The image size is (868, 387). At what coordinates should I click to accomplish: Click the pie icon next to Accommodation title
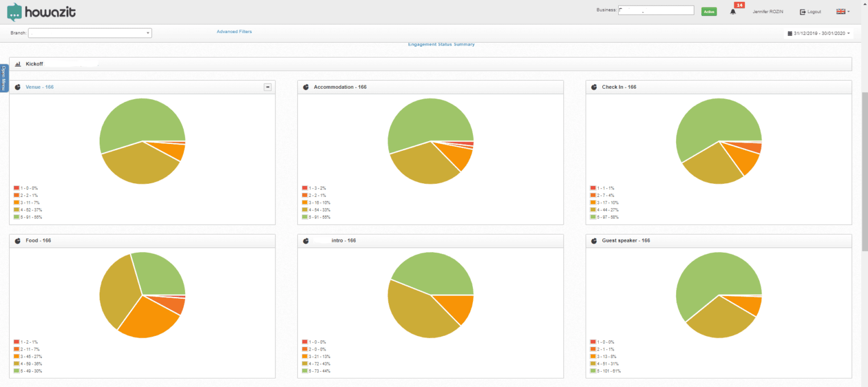click(306, 87)
